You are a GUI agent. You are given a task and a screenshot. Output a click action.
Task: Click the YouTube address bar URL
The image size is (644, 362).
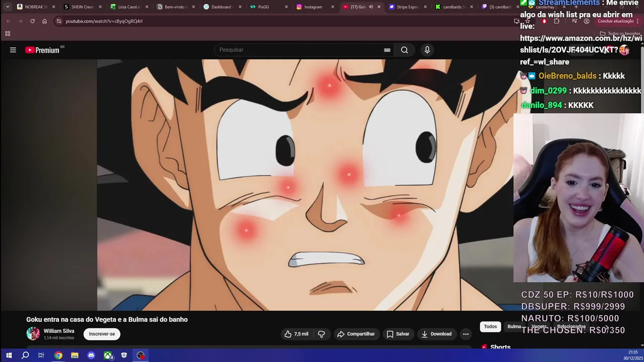click(104, 21)
